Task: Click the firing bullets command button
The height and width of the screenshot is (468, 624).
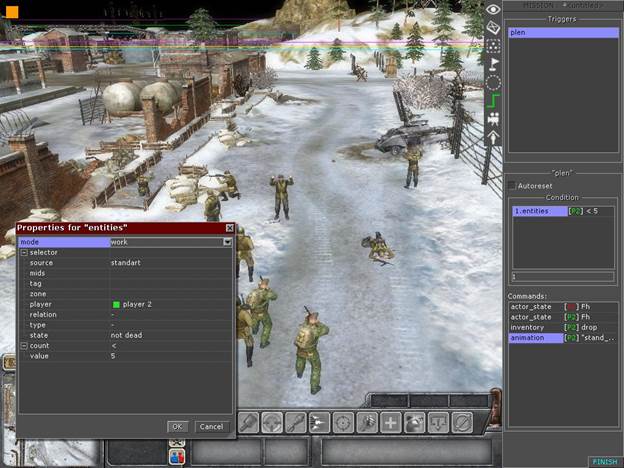Action: pos(319,423)
